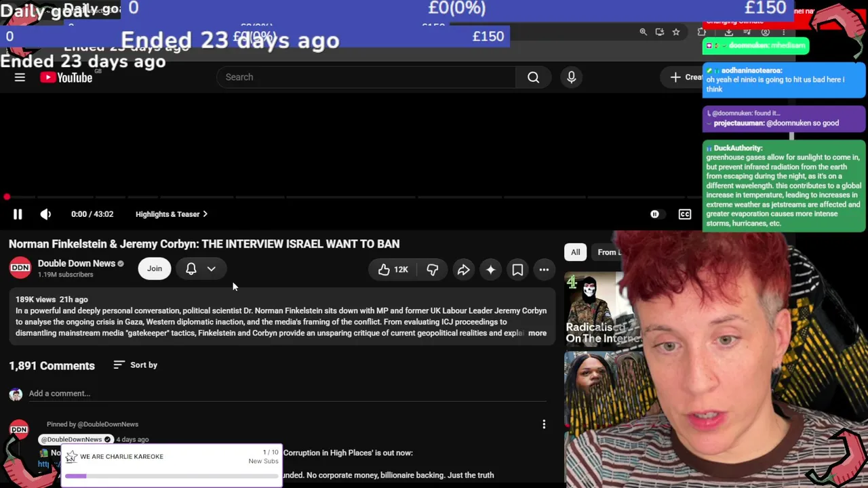Open the browser media controls icon
Screen dimensions: 868x488
pyautogui.click(x=747, y=32)
